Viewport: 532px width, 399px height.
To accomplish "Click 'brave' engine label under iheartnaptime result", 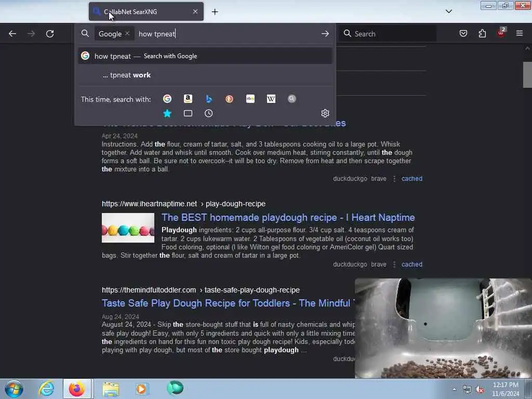I will pyautogui.click(x=379, y=264).
